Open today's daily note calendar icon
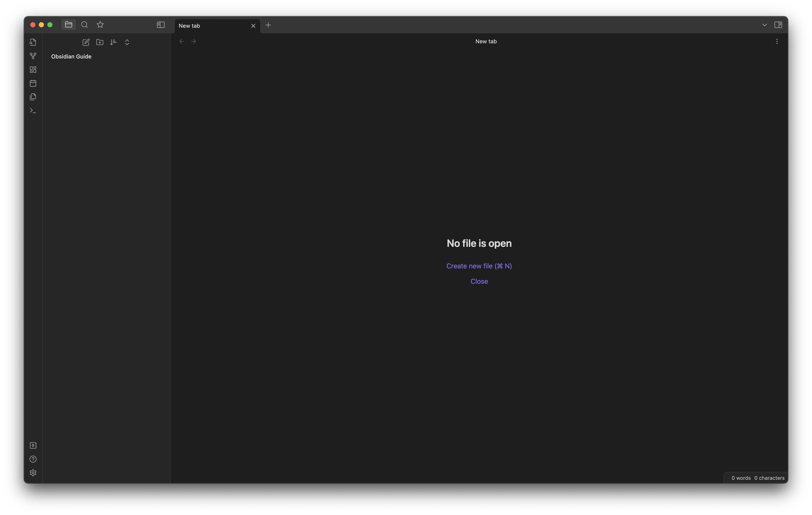The width and height of the screenshot is (812, 515). pyautogui.click(x=33, y=83)
